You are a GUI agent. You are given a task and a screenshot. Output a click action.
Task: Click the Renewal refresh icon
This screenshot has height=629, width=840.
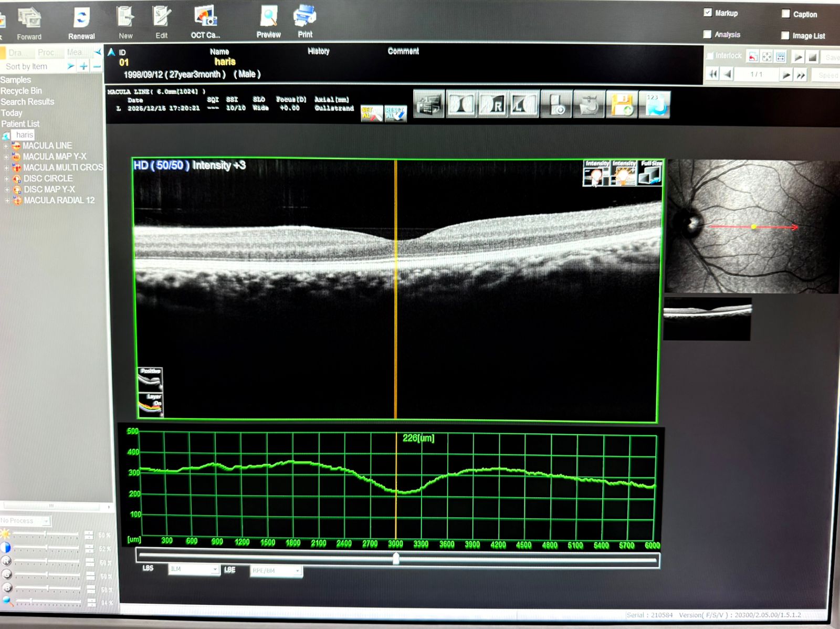coord(81,18)
